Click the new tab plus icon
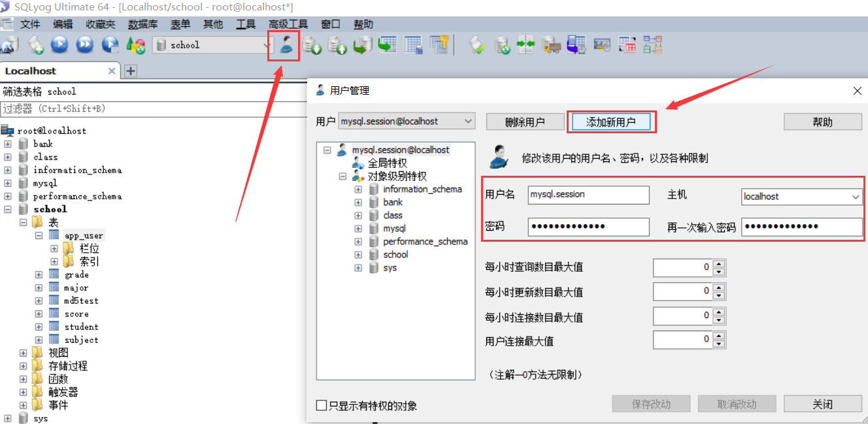868x424 pixels. [x=130, y=71]
